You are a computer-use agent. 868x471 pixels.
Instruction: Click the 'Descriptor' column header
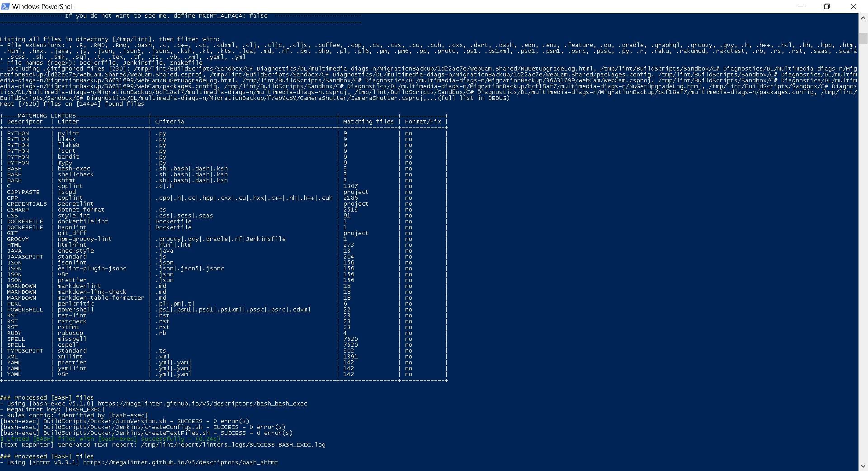click(25, 122)
